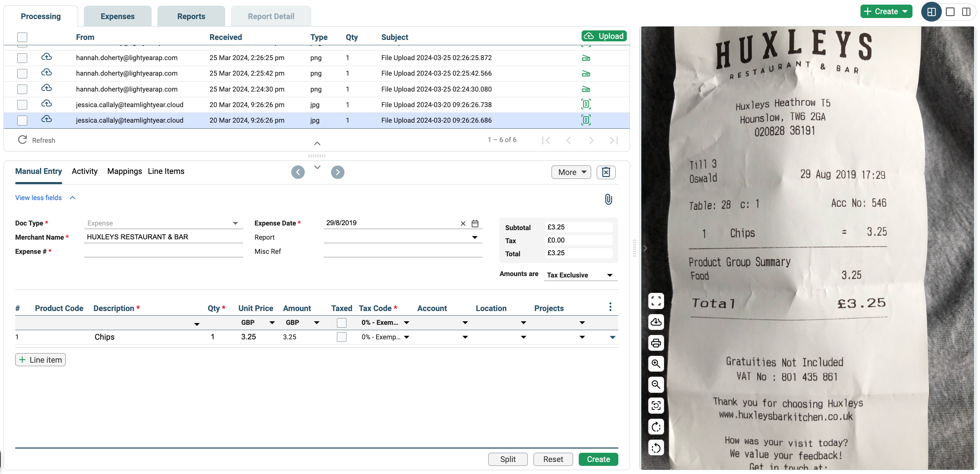Click the Expense # input field

(163, 251)
